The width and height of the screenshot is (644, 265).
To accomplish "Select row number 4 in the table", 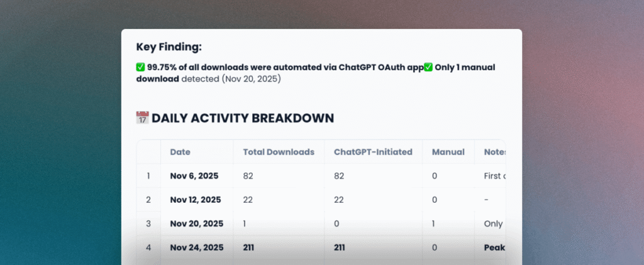I will pos(148,247).
